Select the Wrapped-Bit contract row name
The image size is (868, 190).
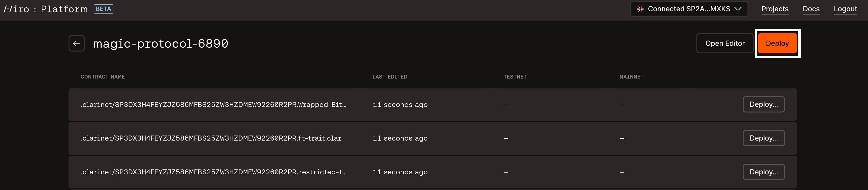click(x=213, y=105)
